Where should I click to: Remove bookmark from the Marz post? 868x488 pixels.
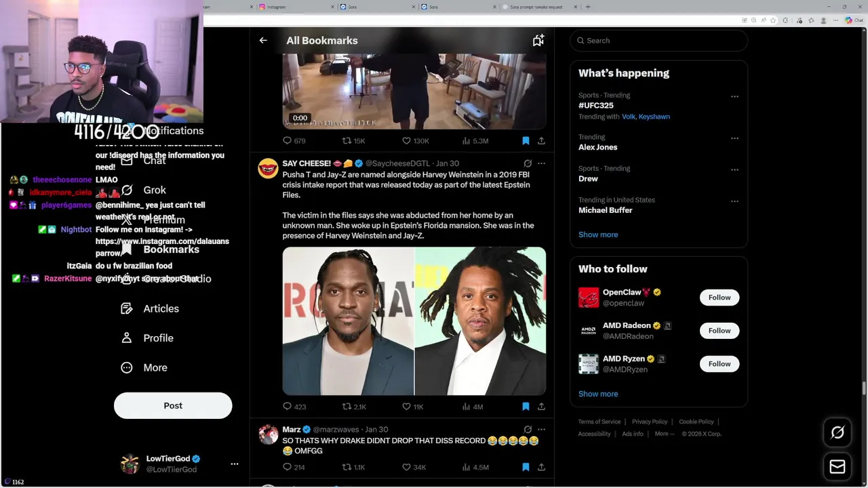point(526,467)
